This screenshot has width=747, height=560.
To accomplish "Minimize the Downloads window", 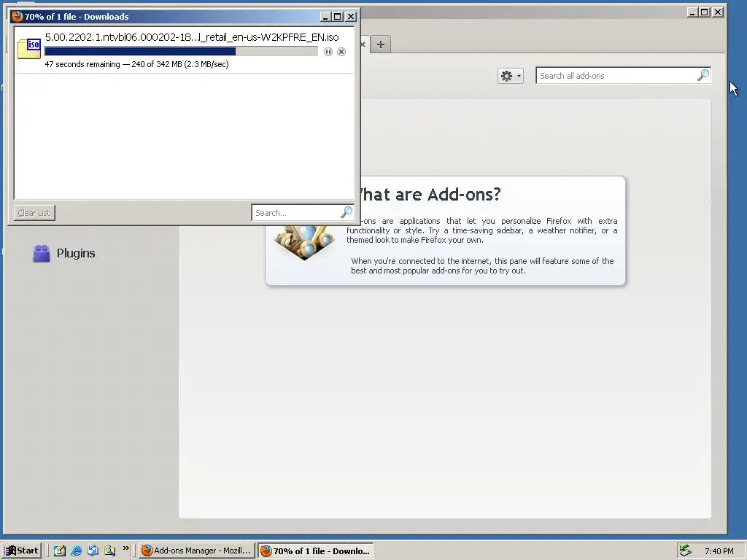I will point(325,17).
